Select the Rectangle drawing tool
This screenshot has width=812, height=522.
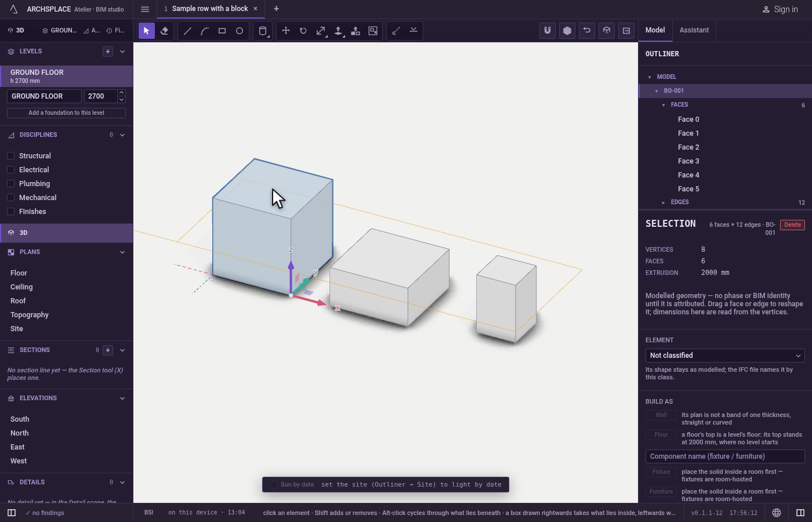tap(222, 31)
